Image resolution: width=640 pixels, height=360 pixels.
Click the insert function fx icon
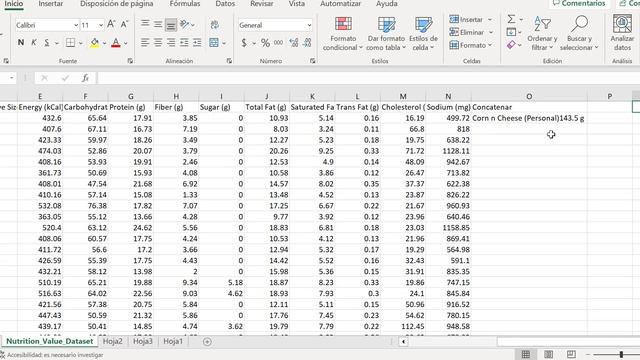[85, 78]
